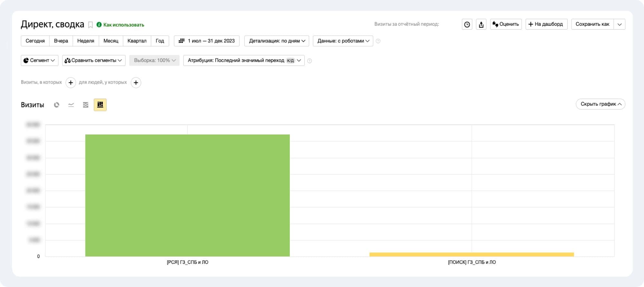644x287 pixels.
Task: Select the bar chart view icon
Action: (x=100, y=105)
